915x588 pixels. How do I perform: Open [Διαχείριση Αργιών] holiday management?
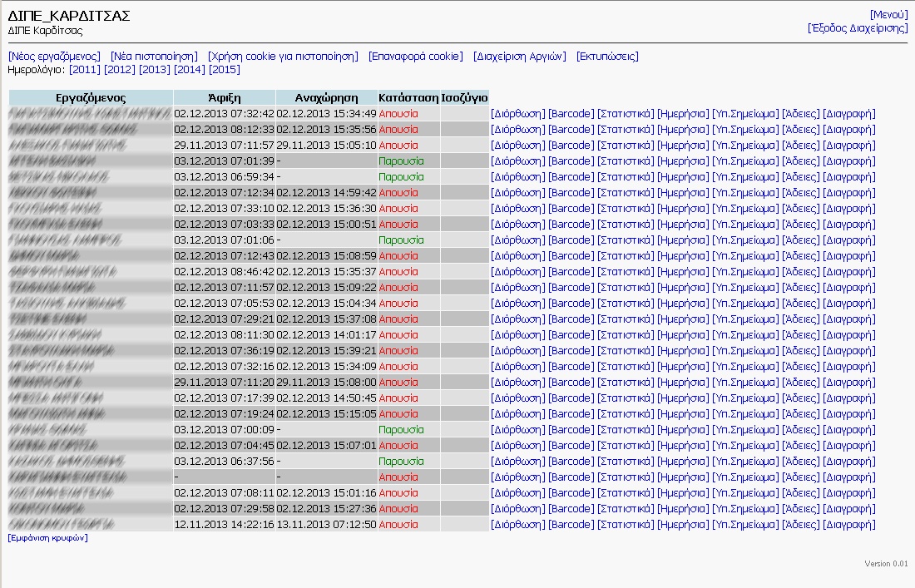(x=519, y=57)
